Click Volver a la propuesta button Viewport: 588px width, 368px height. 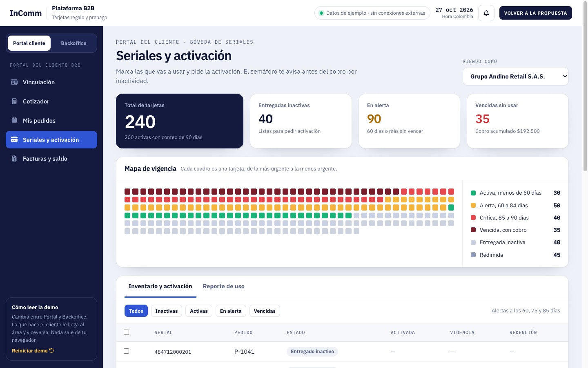pos(535,13)
